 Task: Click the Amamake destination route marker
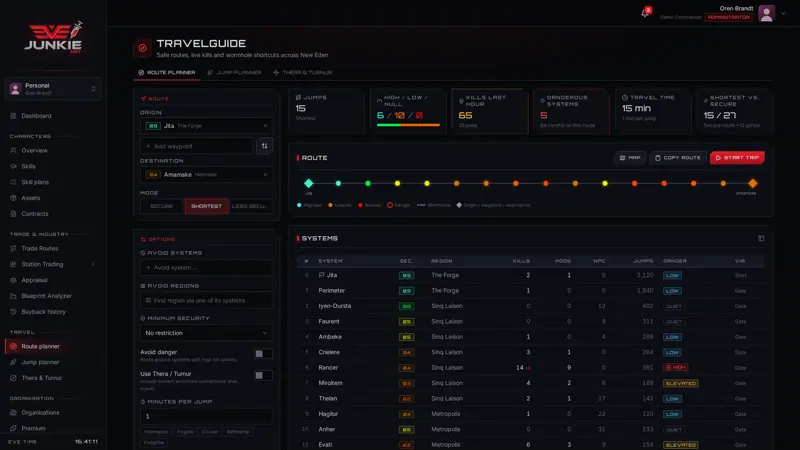753,183
